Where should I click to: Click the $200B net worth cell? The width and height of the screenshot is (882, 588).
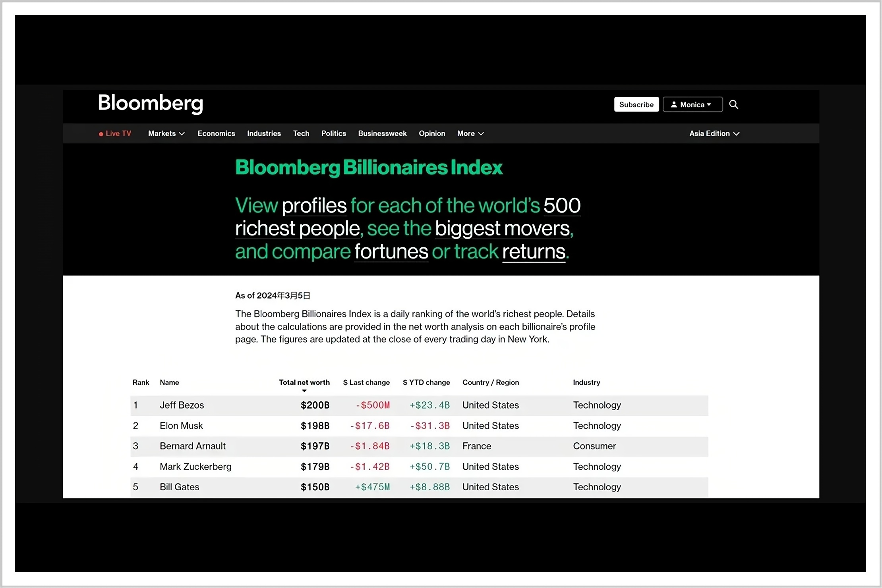pyautogui.click(x=315, y=405)
